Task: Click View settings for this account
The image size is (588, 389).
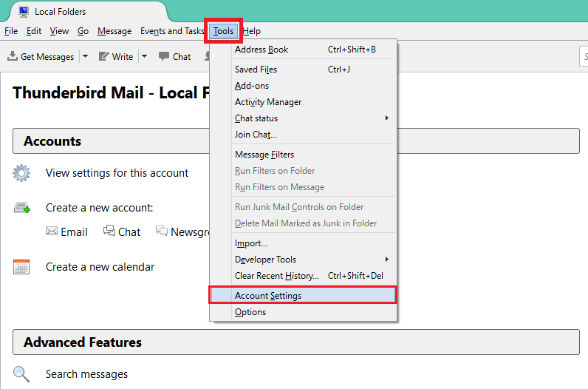Action: tap(117, 173)
